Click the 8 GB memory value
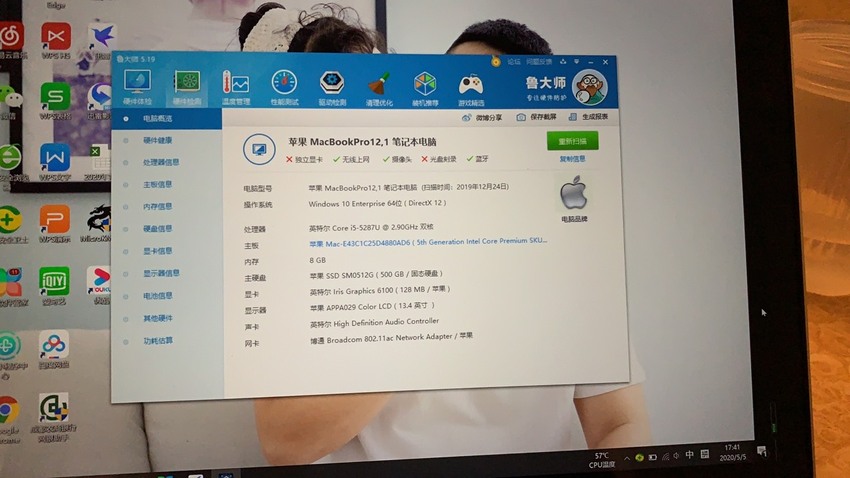The width and height of the screenshot is (850, 478). 318,260
